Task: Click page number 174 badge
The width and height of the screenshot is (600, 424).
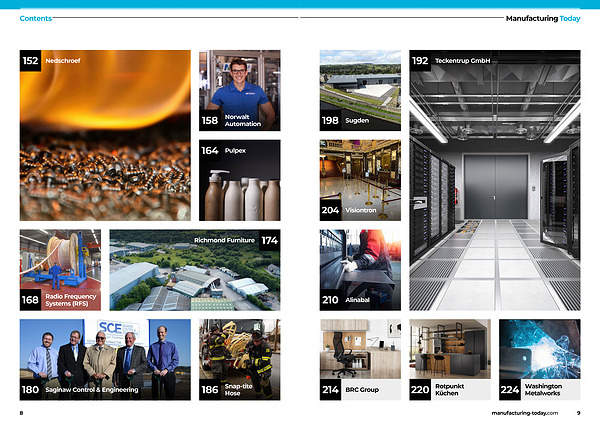Action: pyautogui.click(x=270, y=240)
